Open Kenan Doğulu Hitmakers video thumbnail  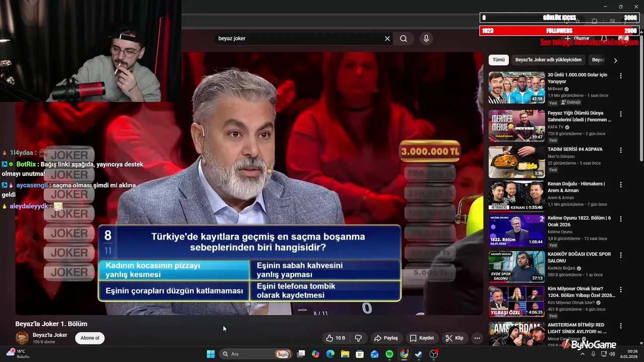point(517,196)
